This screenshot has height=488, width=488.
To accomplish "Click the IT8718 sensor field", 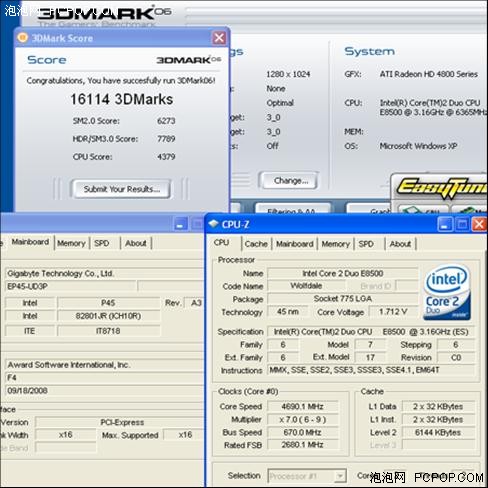I will 108,331.
